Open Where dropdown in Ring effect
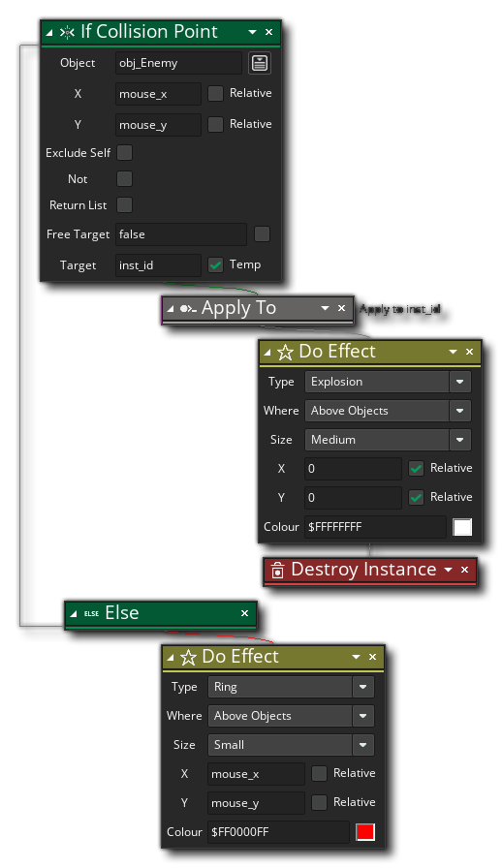The image size is (502, 868). point(362,716)
